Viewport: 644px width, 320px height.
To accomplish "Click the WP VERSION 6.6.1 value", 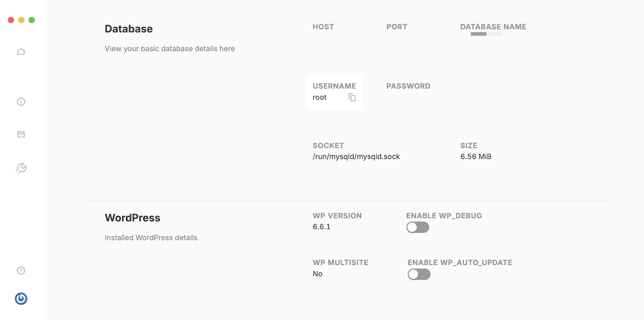I will [x=320, y=227].
